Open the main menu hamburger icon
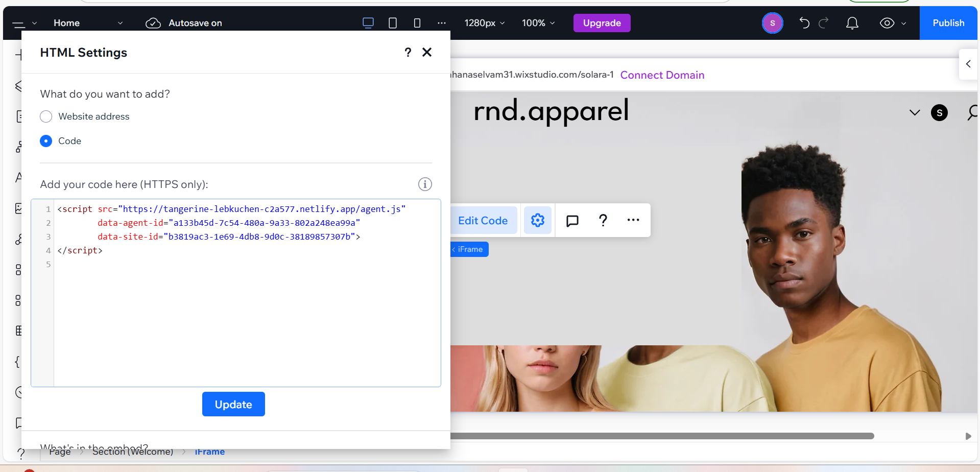980x472 pixels. pyautogui.click(x=19, y=23)
